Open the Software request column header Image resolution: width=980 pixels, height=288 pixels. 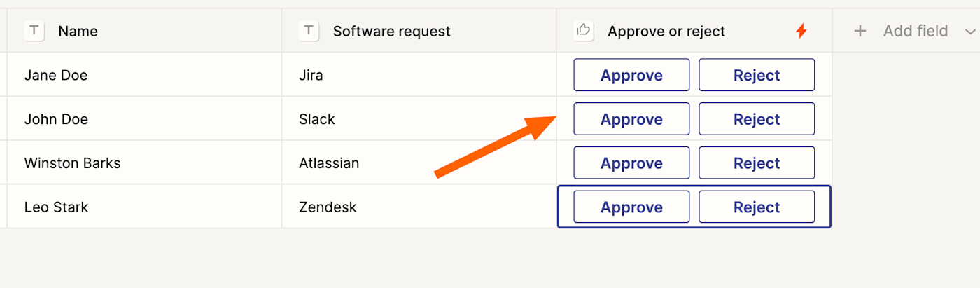(x=419, y=31)
